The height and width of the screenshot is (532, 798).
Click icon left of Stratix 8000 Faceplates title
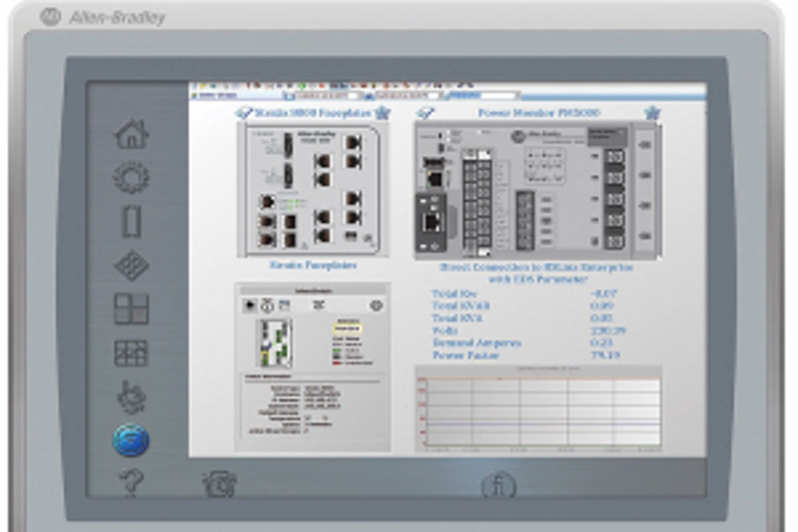pyautogui.click(x=244, y=112)
